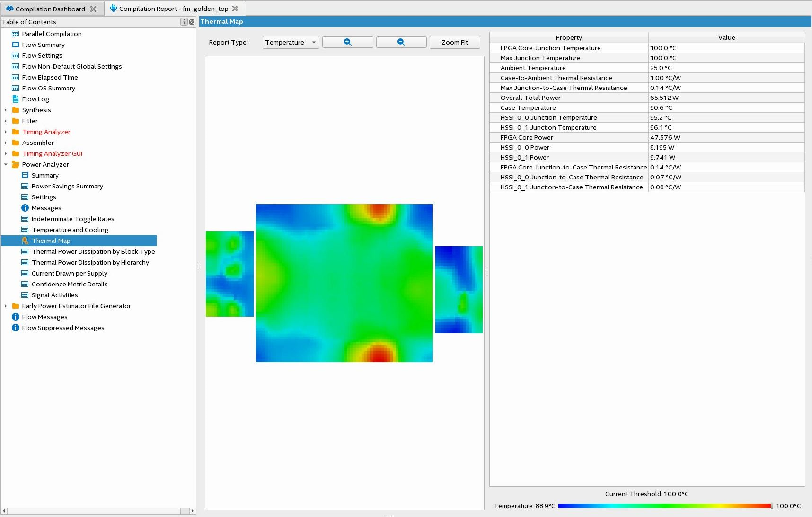This screenshot has width=812, height=517.
Task: Click the Flow Log document icon
Action: [x=16, y=99]
